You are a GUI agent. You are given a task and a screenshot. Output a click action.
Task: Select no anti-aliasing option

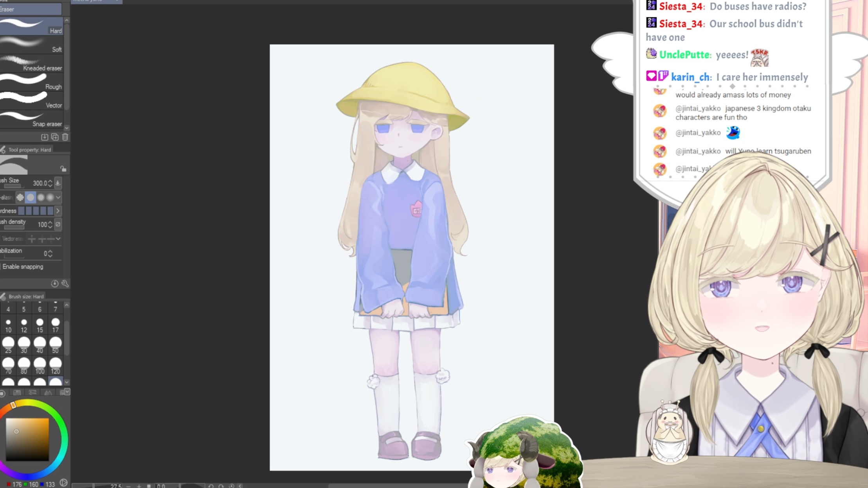tap(20, 197)
